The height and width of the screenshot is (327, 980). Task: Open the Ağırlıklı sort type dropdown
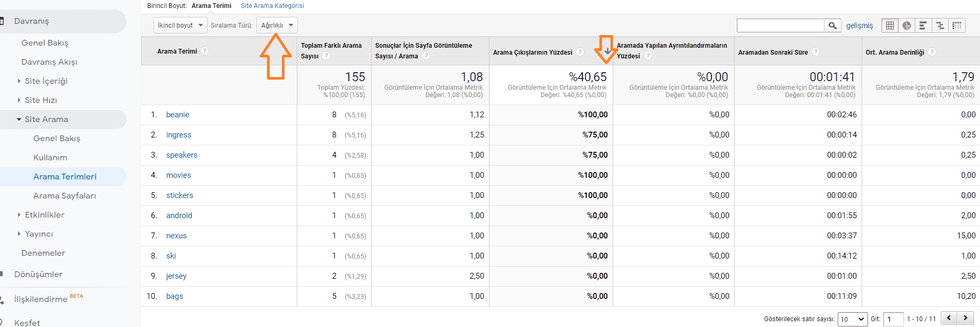[277, 25]
